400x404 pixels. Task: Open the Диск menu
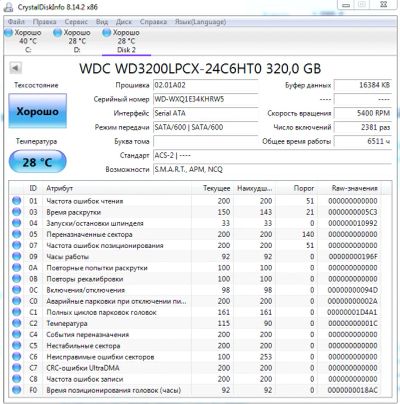pos(124,22)
